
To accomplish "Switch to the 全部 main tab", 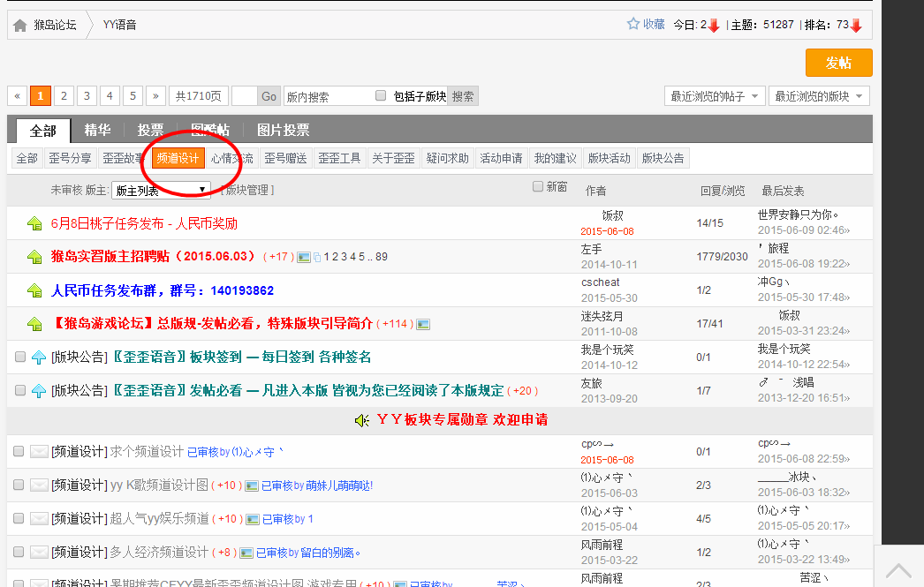I will point(43,130).
